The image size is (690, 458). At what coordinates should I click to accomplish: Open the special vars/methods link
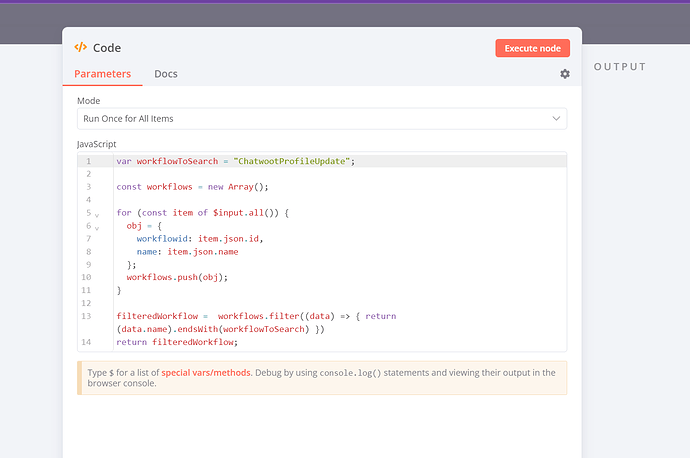pos(204,372)
